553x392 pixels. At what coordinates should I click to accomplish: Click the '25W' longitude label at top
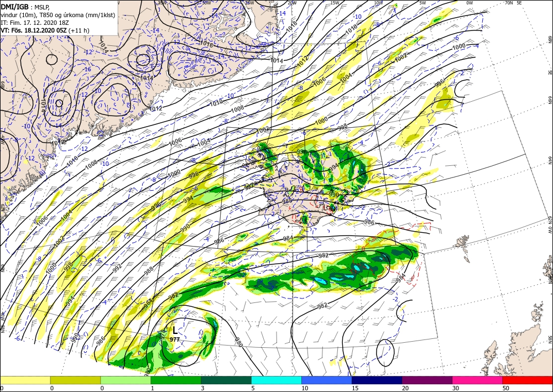(249, 2)
